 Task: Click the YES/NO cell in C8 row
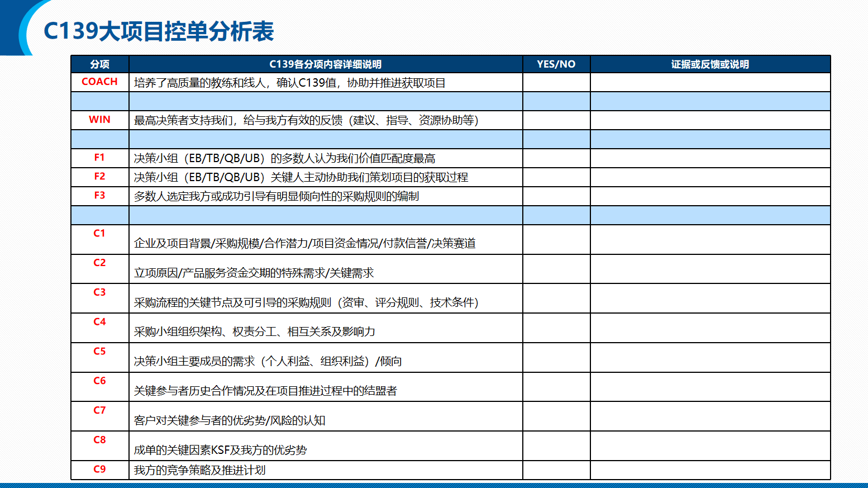tap(556, 446)
